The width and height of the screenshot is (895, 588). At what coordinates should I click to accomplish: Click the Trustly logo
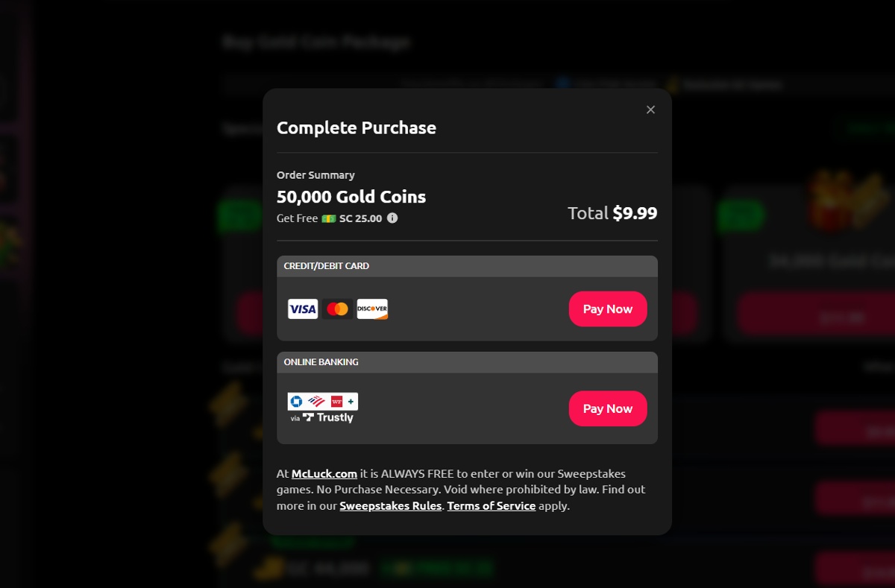[328, 417]
